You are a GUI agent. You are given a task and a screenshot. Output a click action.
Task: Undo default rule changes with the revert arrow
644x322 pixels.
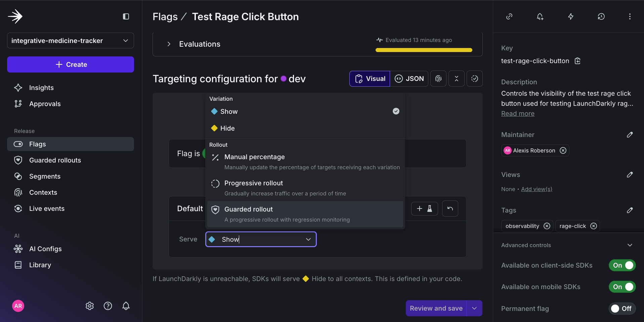[450, 209]
